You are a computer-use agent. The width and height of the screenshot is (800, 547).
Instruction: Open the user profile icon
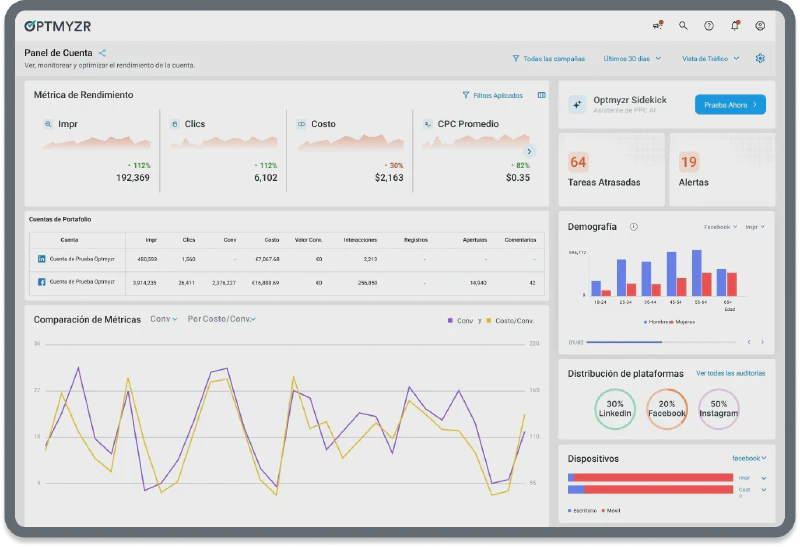pyautogui.click(x=761, y=26)
